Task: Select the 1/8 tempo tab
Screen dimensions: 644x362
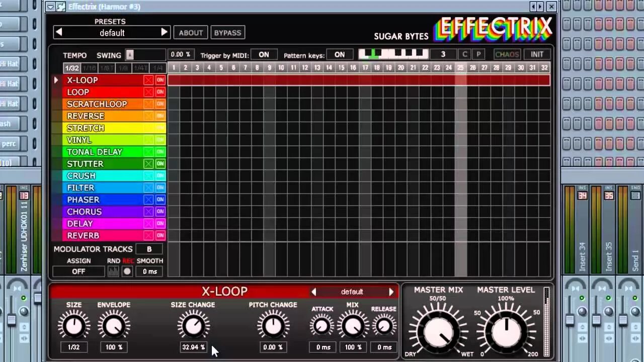Action: (x=123, y=68)
